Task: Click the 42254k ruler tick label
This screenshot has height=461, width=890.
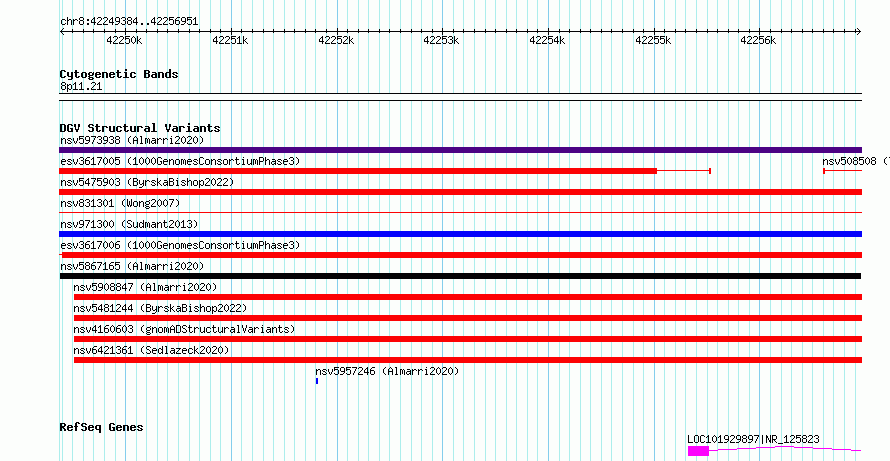Action: click(x=547, y=40)
